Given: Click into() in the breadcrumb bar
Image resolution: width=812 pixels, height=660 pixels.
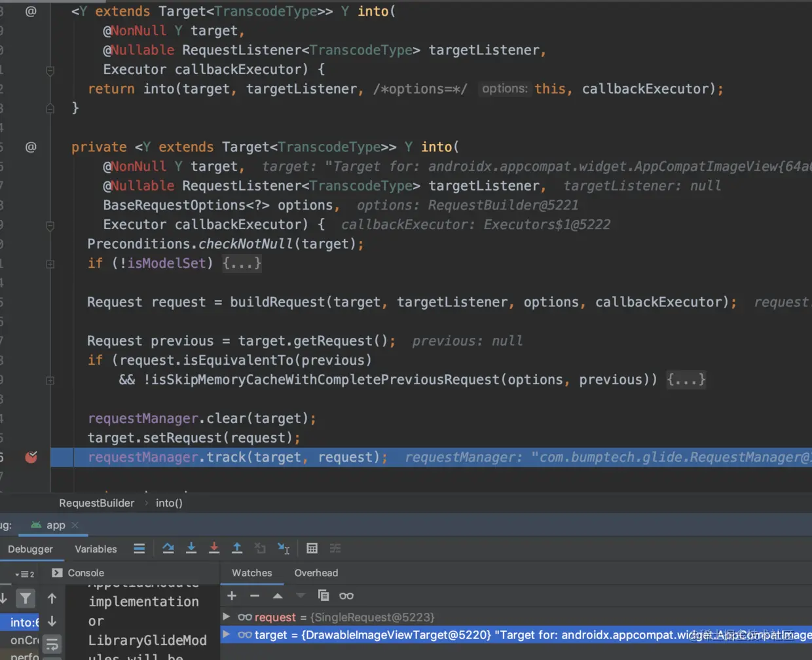Looking at the screenshot, I should point(168,503).
